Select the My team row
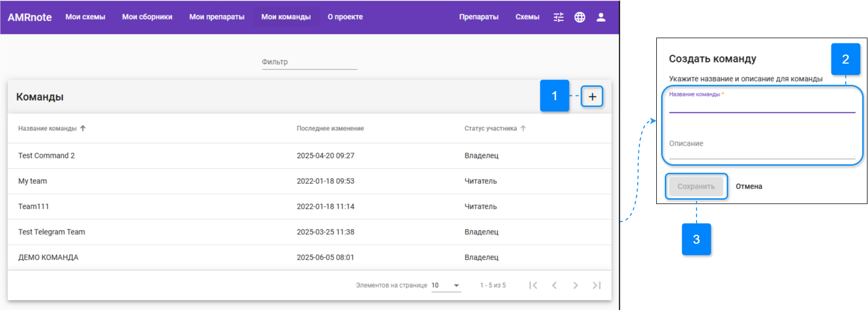The image size is (868, 310). coord(310,181)
